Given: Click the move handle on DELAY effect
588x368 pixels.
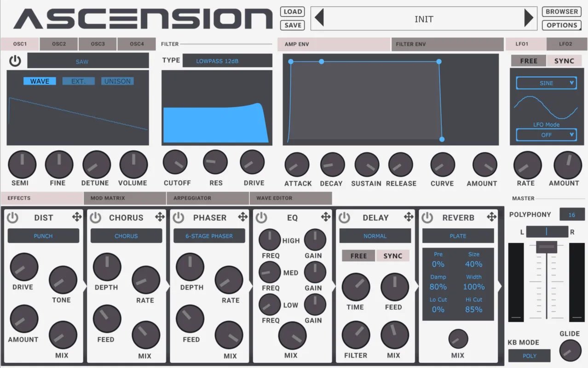Looking at the screenshot, I should [x=409, y=217].
